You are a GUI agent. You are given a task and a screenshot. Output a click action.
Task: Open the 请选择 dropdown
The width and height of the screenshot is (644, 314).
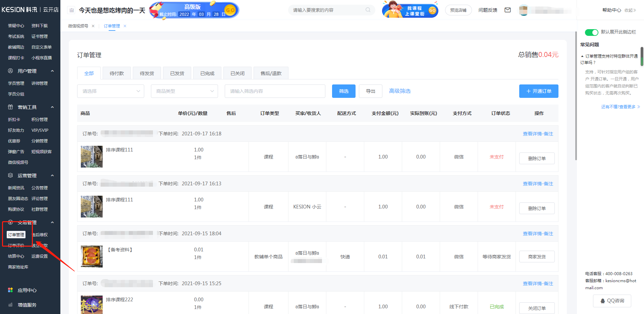111,91
